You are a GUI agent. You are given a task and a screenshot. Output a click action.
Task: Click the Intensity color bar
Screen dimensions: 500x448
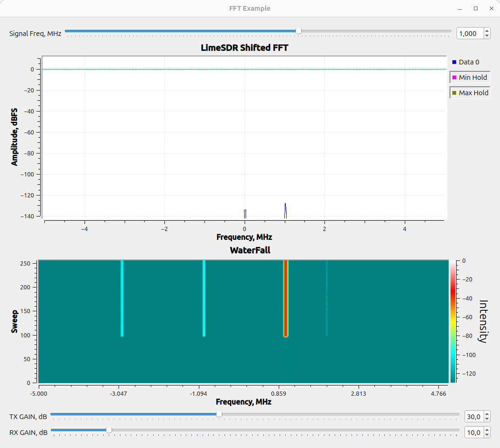pos(453,322)
